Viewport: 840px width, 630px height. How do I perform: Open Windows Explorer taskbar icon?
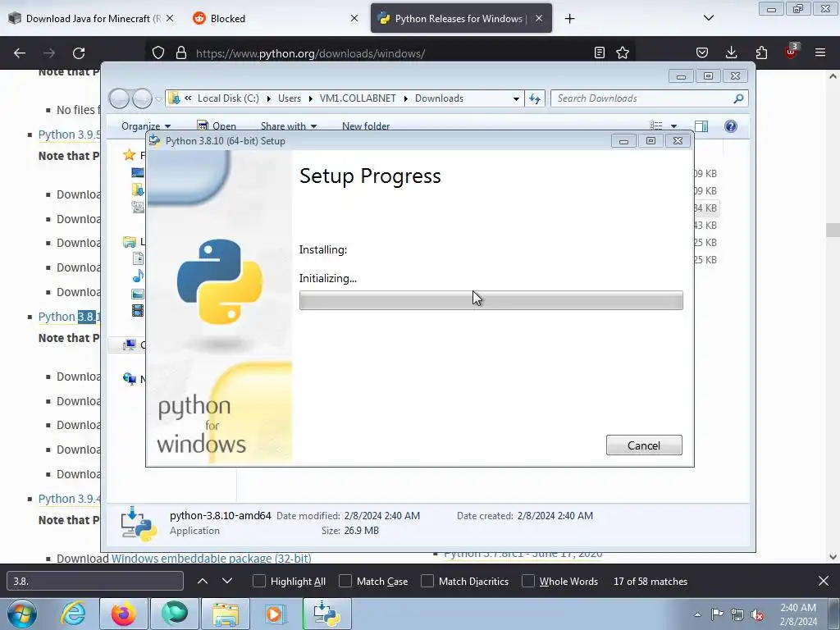click(x=226, y=614)
